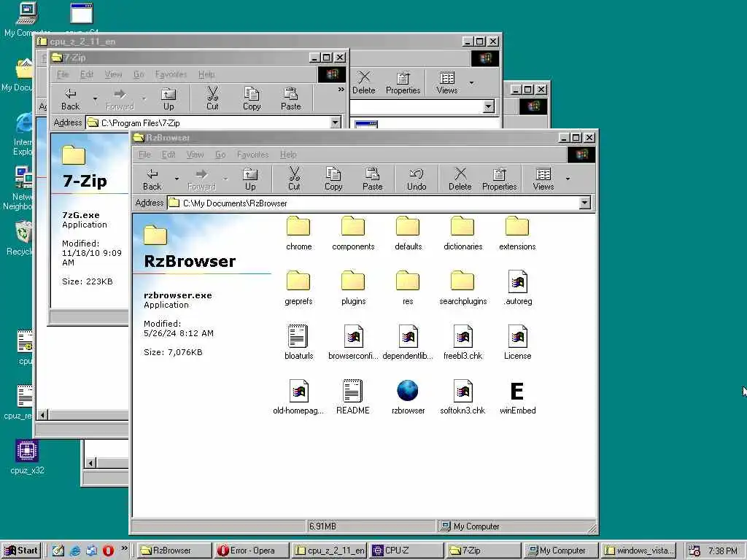
Task: Click the Start button
Action: point(21,550)
